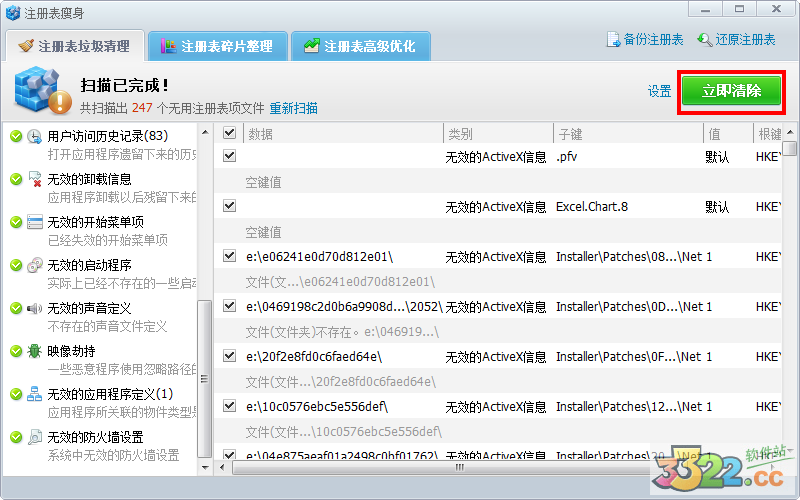Click the category list scroll-up arrow
Screen dimensions: 800x500
pyautogui.click(x=205, y=132)
